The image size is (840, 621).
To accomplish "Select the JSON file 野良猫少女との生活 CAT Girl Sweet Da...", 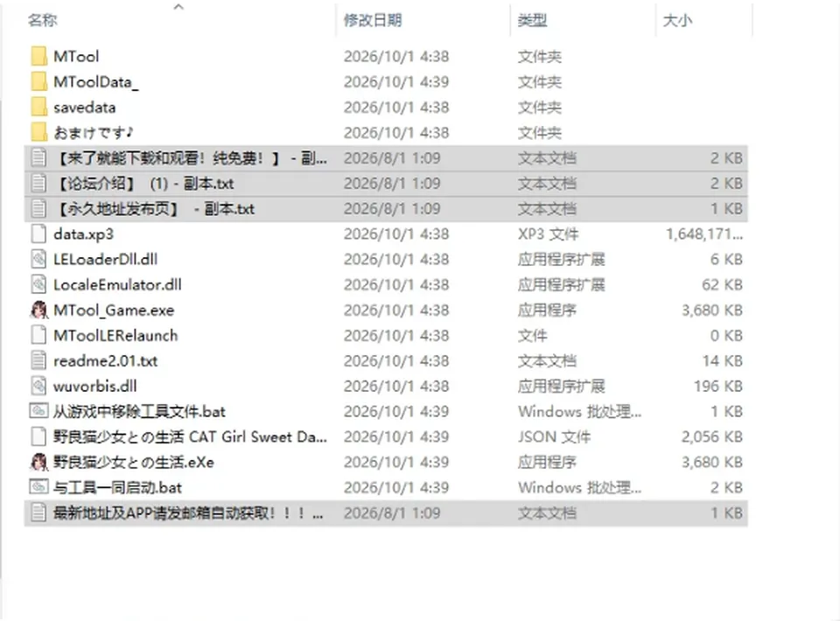I will [190, 436].
